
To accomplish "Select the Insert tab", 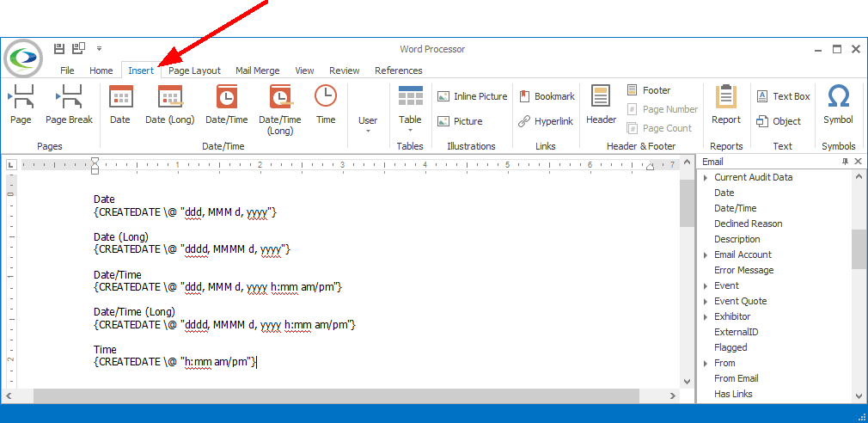I will tap(141, 70).
